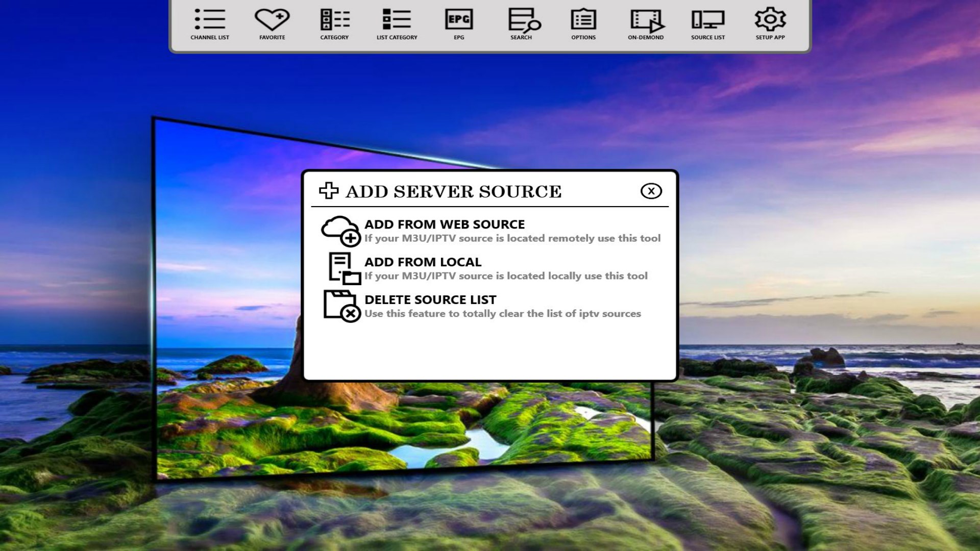Open the Setup App gear icon
This screenshot has width=980, height=551.
[770, 20]
